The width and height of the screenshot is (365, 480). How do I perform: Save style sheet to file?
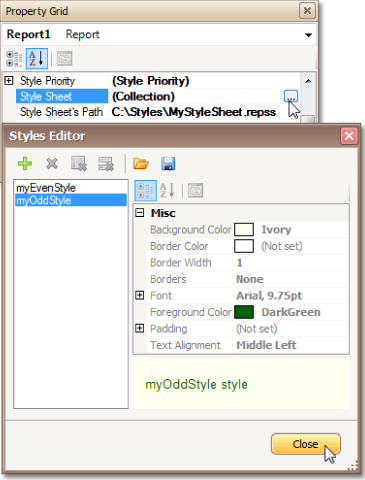click(168, 164)
